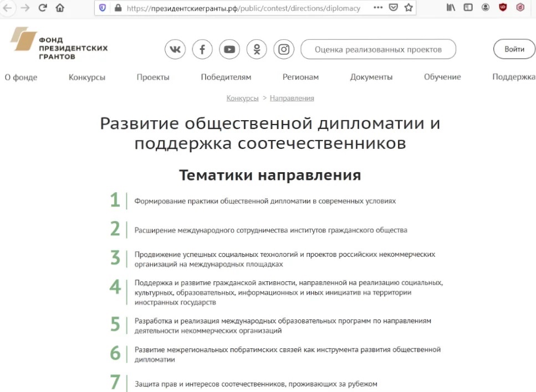The height and width of the screenshot is (392, 536).
Task: Open the fund's Odnoklassniki page
Action: tap(257, 49)
